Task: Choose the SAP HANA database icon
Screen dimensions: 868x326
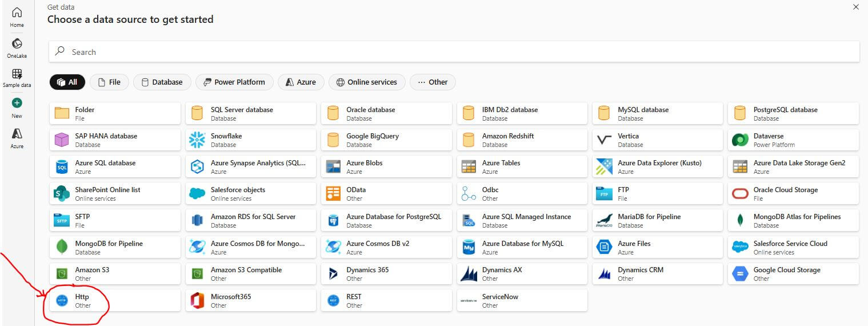Action: [62, 140]
